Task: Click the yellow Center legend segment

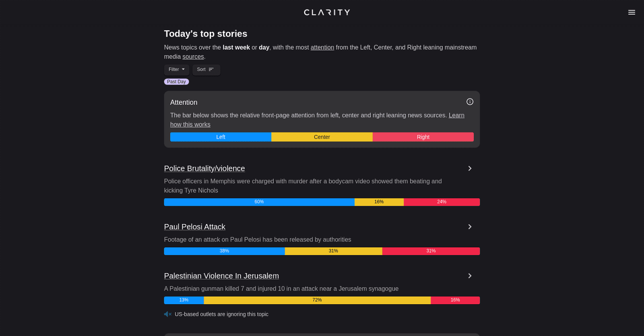Action: click(x=322, y=137)
